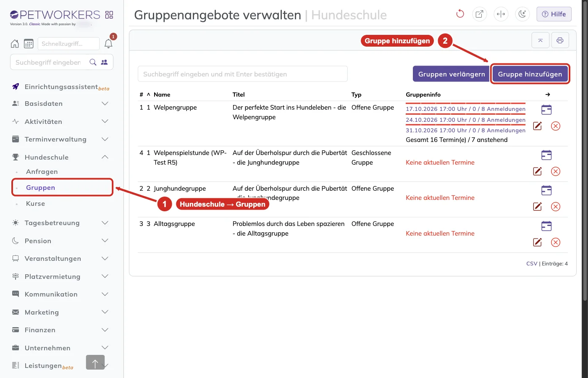Screen dimensions: 588x378
Task: Expand the Aktivitäten menu chevron
Action: tap(105, 121)
